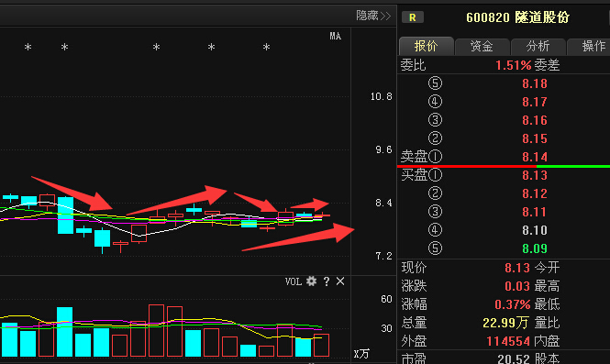Viewport: 610px width, 364px height.
Task: Collapse side panel with 隐藏 arrows
Action: (x=373, y=16)
